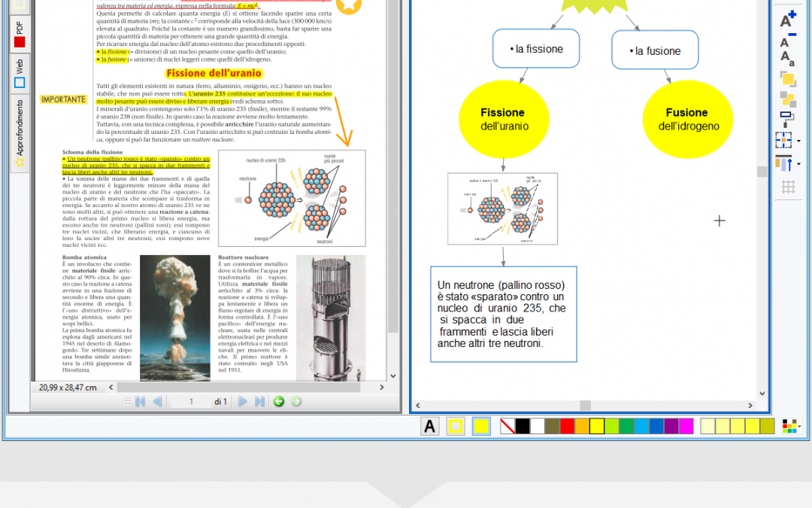Image resolution: width=812 pixels, height=508 pixels.
Task: Decrease font size with the A- icon
Action: 787,39
